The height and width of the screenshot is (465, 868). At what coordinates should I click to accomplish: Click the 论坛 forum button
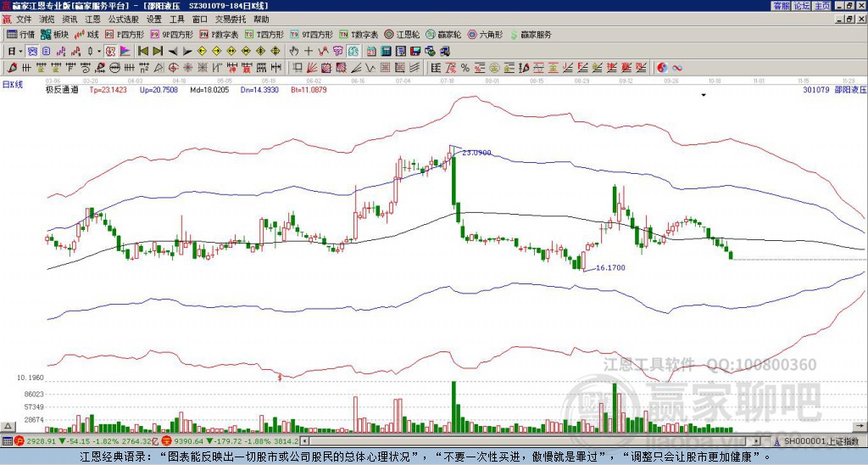[x=801, y=6]
